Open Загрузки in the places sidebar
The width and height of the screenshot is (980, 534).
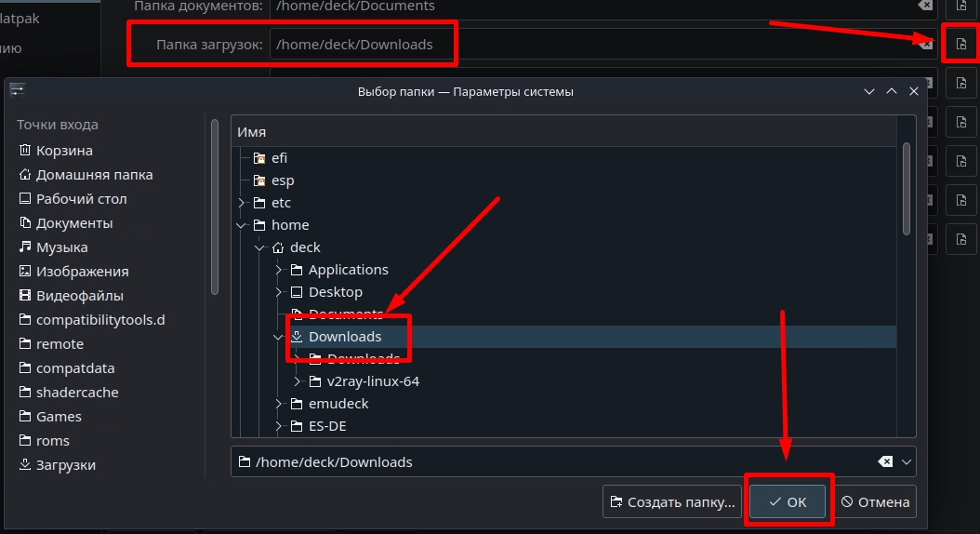pos(65,465)
